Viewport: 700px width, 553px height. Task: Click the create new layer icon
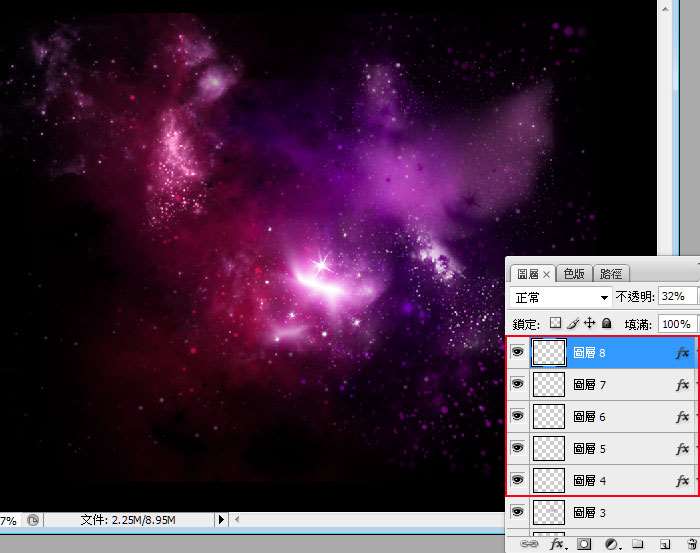pyautogui.click(x=662, y=544)
